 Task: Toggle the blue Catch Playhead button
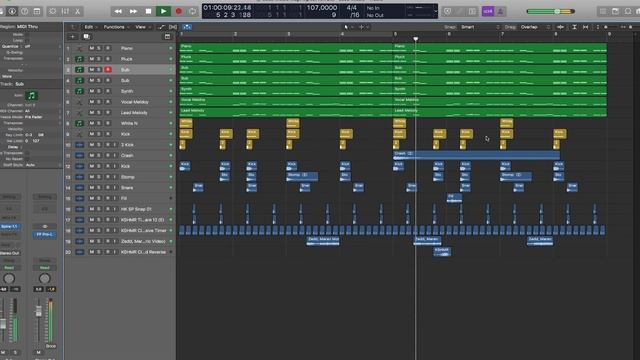[187, 27]
